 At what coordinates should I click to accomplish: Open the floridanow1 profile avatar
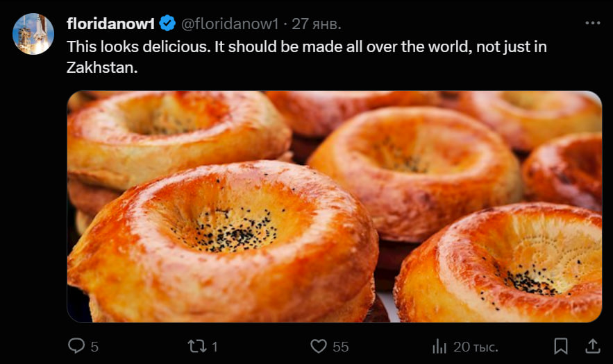(x=33, y=33)
